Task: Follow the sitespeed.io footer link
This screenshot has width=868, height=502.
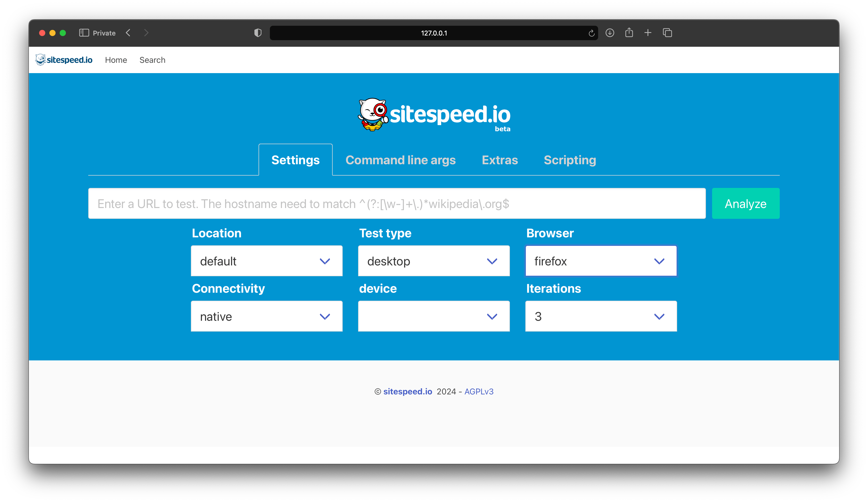Action: click(408, 391)
